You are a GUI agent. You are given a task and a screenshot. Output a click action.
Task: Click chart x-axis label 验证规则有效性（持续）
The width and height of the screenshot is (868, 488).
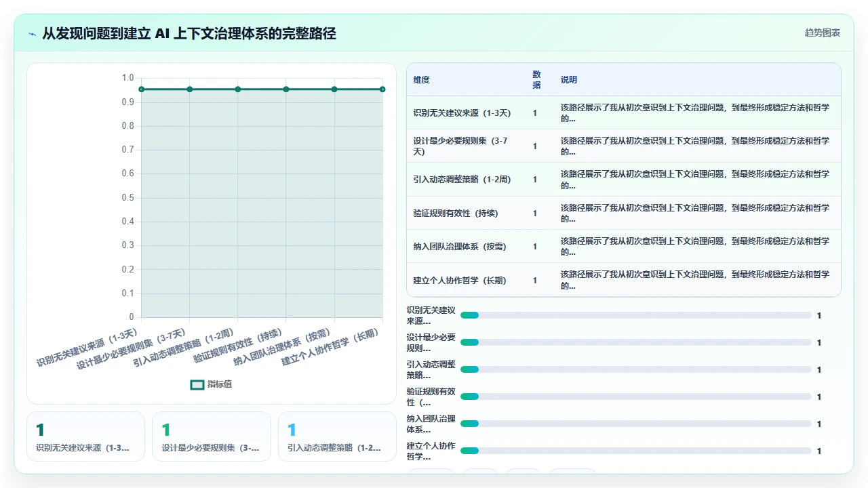[238, 346]
